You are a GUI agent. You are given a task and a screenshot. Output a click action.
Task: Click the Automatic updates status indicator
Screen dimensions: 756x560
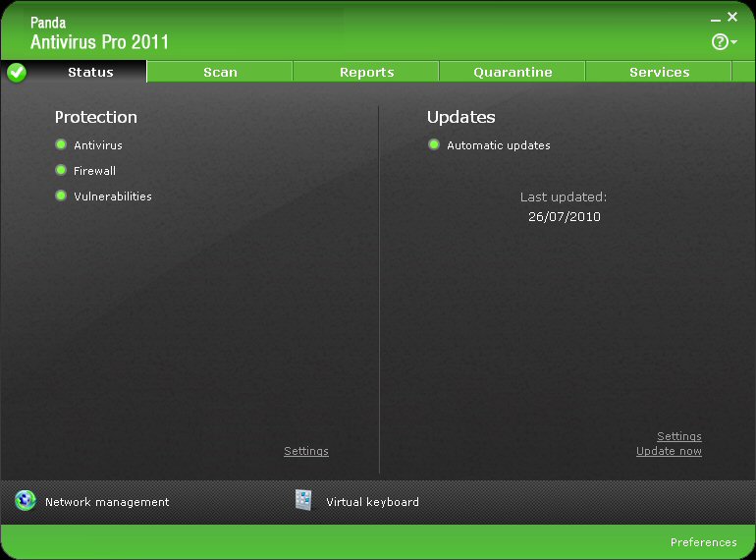pyautogui.click(x=434, y=144)
